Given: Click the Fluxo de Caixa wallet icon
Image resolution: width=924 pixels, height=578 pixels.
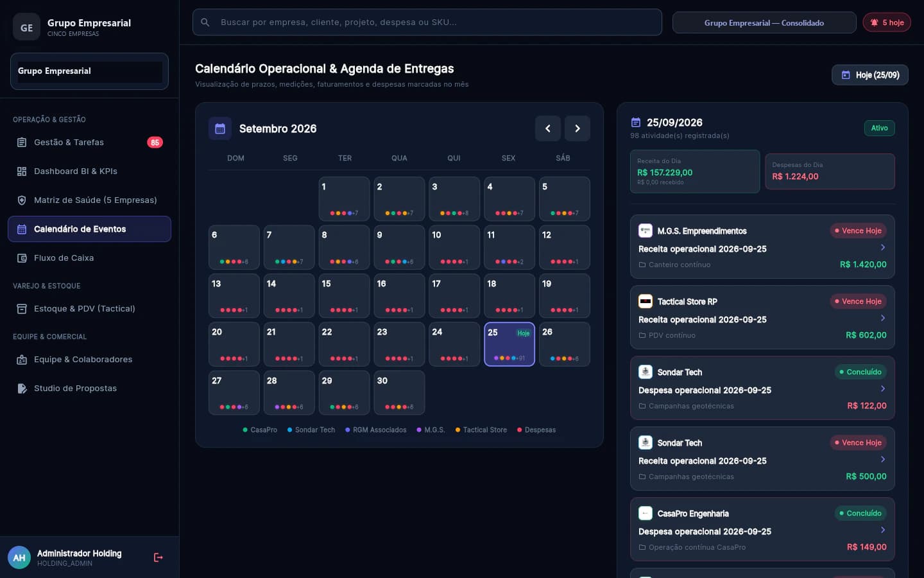Looking at the screenshot, I should tap(22, 258).
